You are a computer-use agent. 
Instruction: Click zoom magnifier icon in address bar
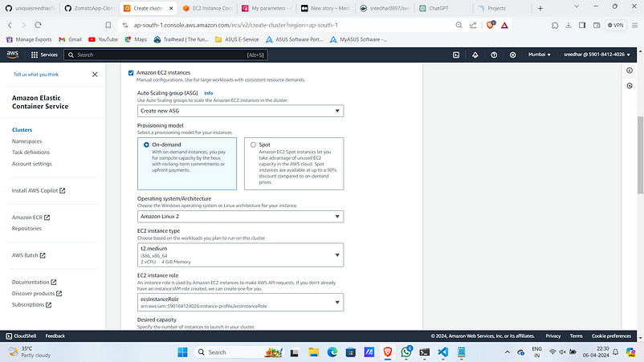[x=459, y=25]
